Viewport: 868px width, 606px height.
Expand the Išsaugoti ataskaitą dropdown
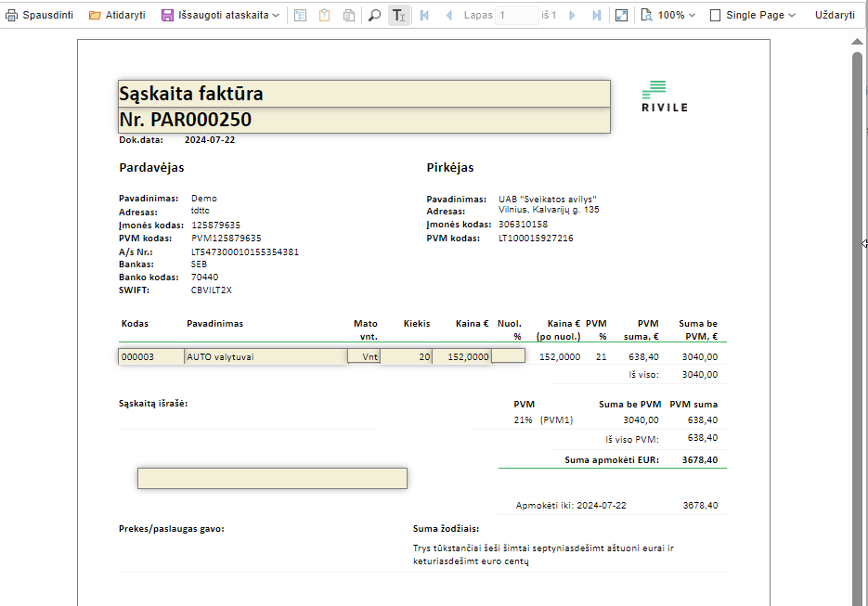point(221,15)
